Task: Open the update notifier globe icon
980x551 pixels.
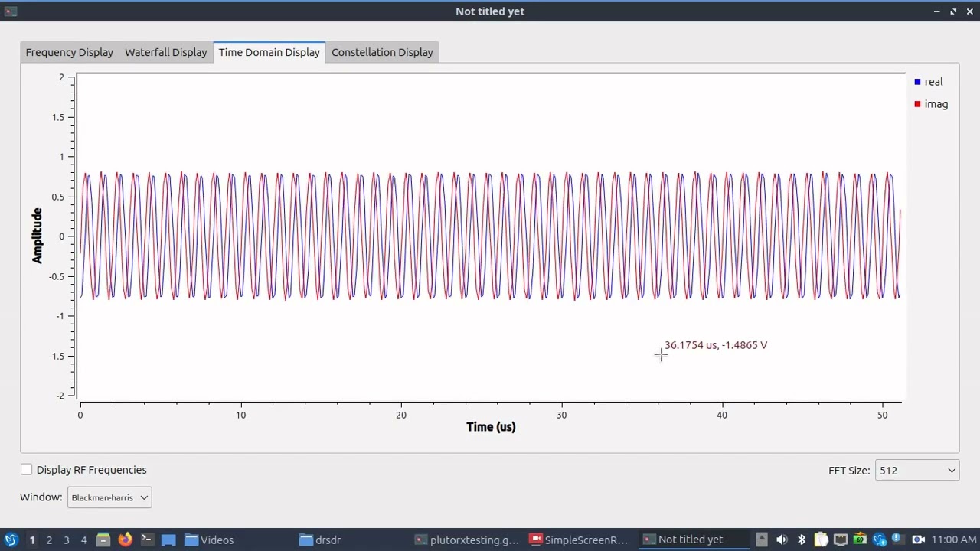Action: tap(879, 540)
